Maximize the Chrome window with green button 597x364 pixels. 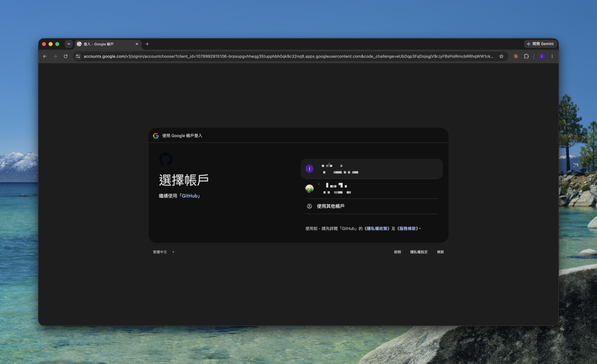57,44
